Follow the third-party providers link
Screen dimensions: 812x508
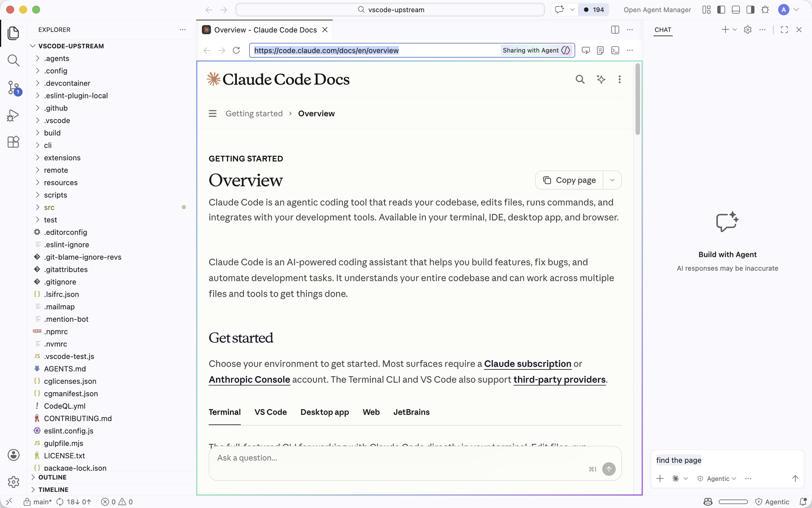click(559, 379)
